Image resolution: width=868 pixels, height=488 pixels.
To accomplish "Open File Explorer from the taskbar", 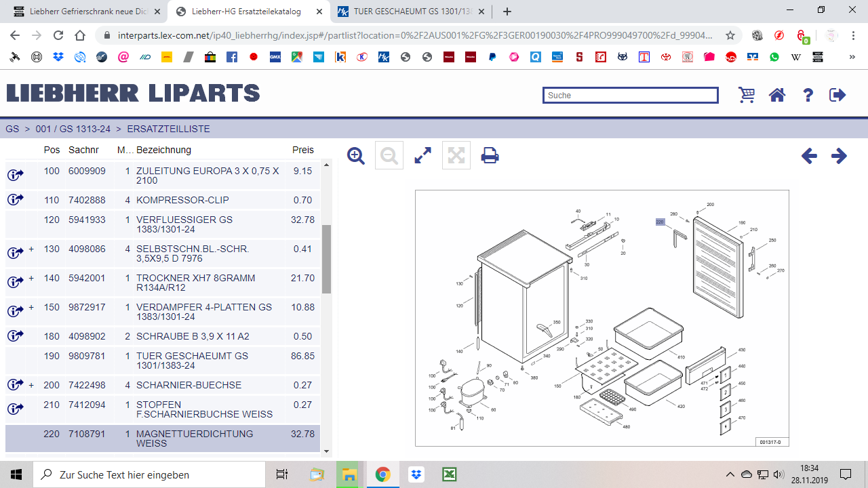I will pos(349,474).
